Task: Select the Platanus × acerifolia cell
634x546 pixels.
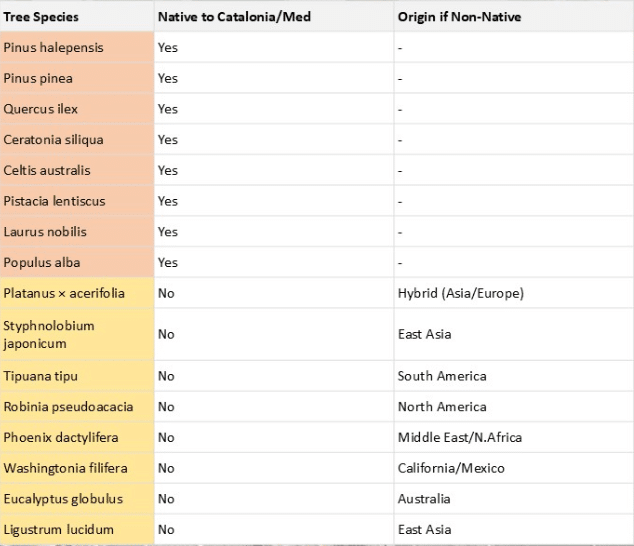Action: 64,293
